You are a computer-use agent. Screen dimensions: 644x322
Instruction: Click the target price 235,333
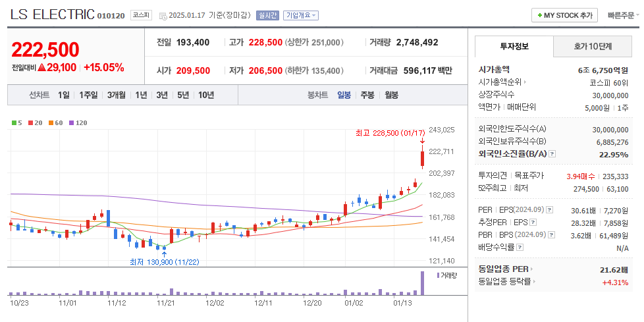pos(616,176)
